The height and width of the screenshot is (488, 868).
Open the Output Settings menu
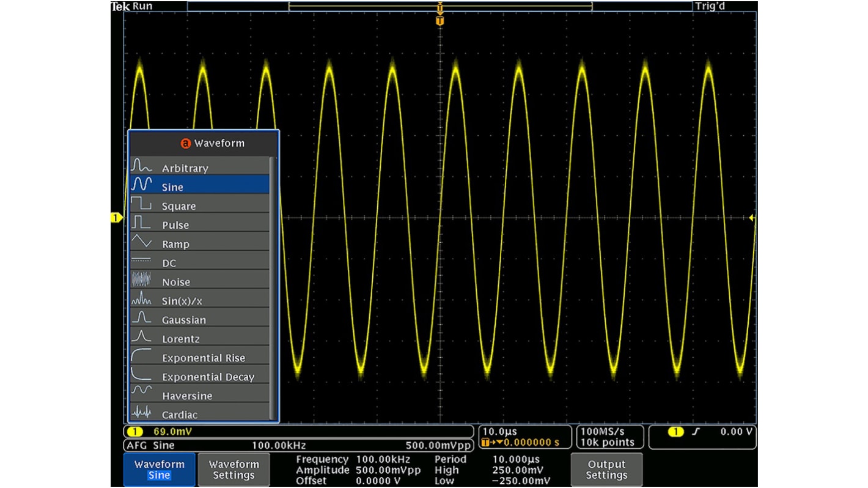(606, 469)
